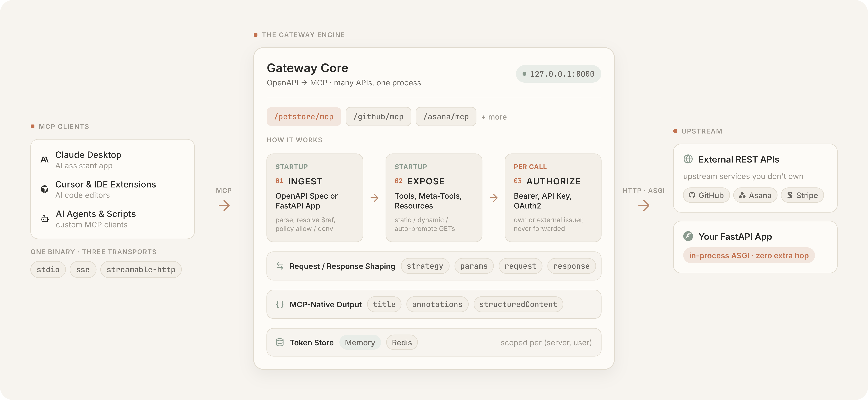The height and width of the screenshot is (400, 868).
Task: Click the Cursor cube icon
Action: pyautogui.click(x=44, y=189)
